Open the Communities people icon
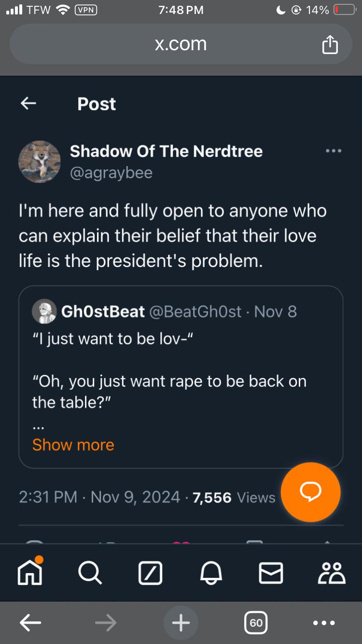Image resolution: width=362 pixels, height=644 pixels. click(x=332, y=574)
